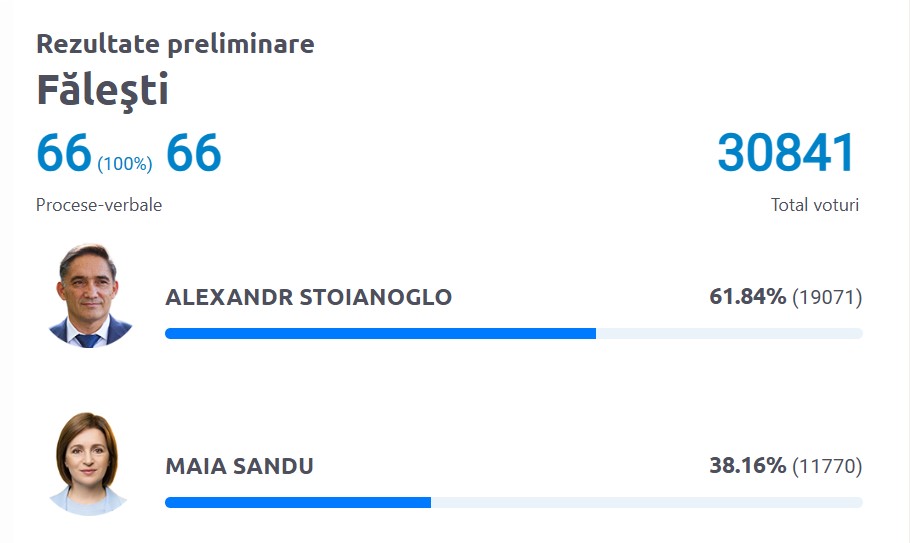This screenshot has height=543, width=910.
Task: Click the Total voturi label
Action: pyautogui.click(x=815, y=205)
